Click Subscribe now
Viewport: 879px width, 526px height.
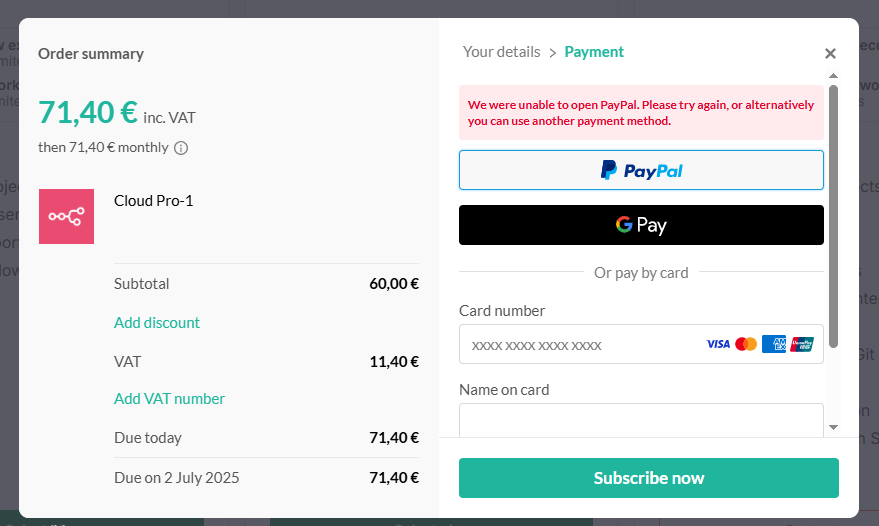pyautogui.click(x=649, y=478)
